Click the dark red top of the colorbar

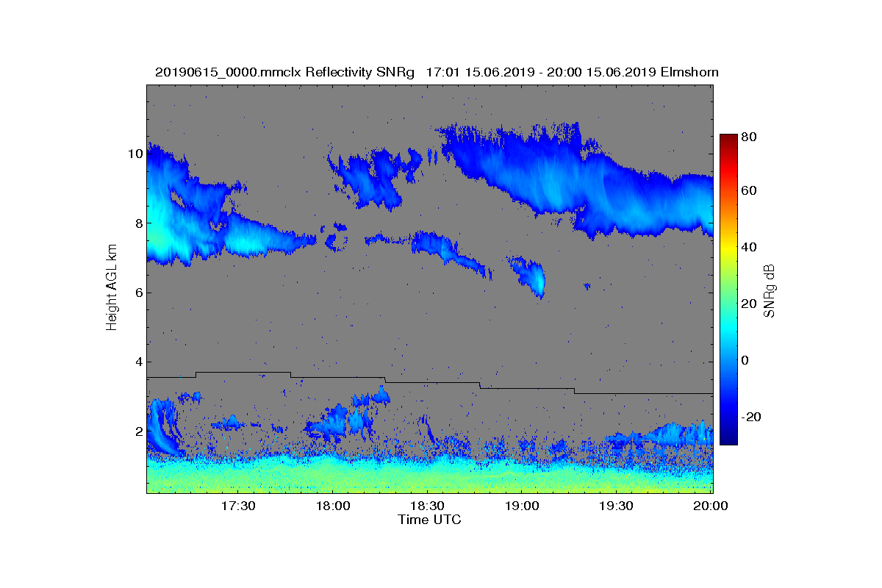728,139
